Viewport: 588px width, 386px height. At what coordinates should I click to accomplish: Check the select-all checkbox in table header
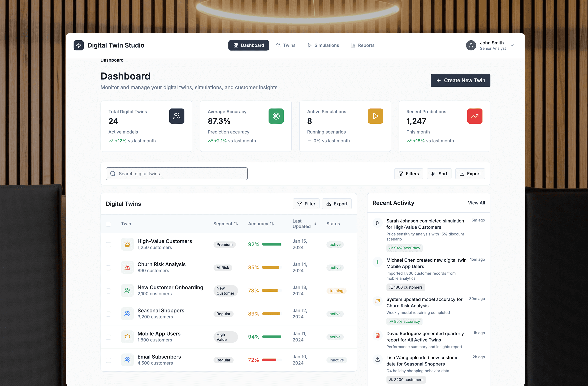109,224
